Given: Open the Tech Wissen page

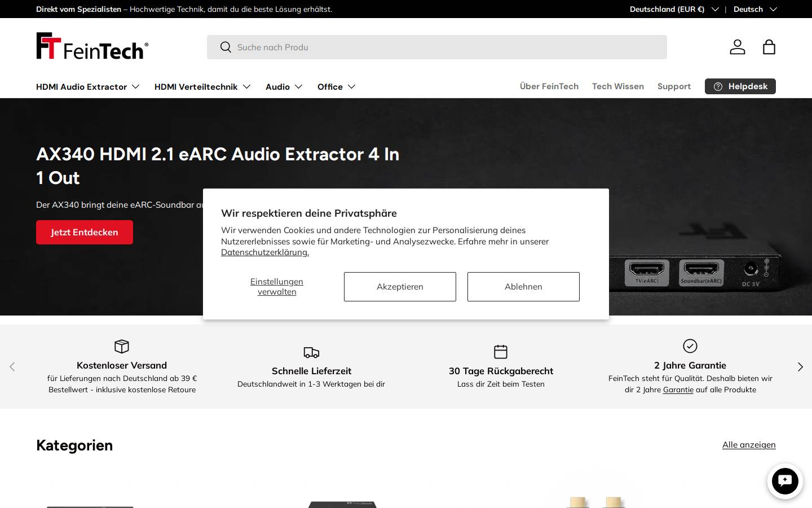Looking at the screenshot, I should click(x=618, y=86).
